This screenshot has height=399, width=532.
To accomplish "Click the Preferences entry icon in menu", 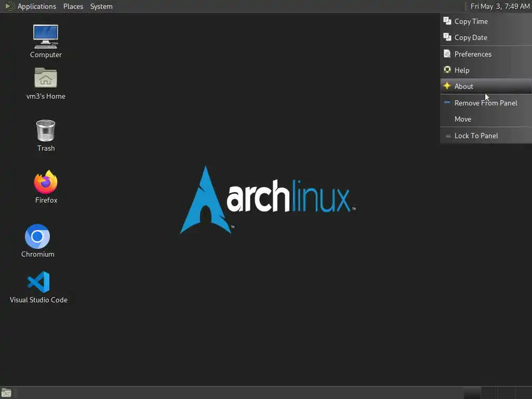I will (447, 54).
